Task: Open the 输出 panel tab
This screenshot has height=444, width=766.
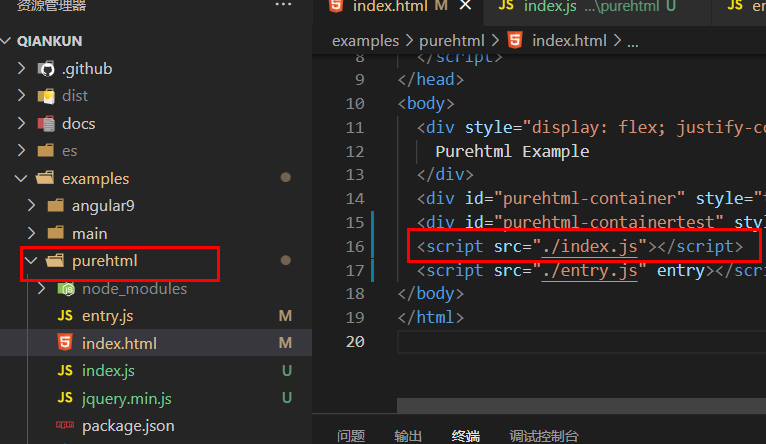Action: tap(408, 436)
